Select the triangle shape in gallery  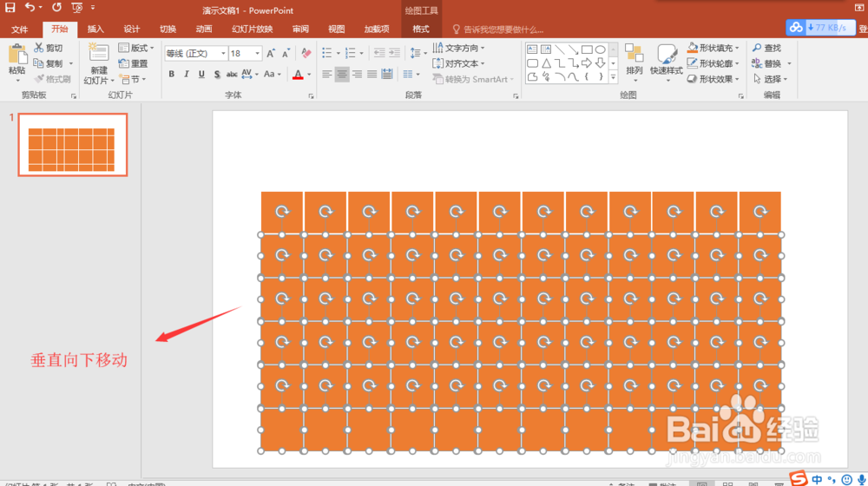click(x=546, y=63)
